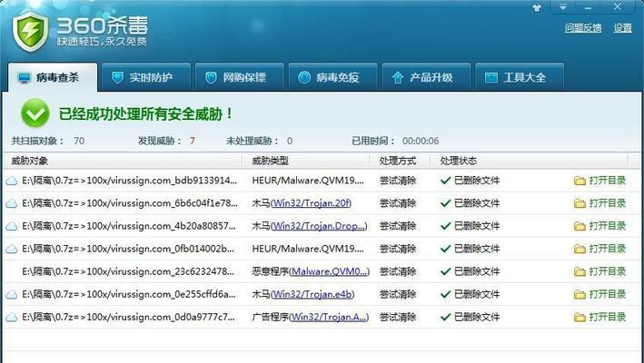This screenshot has height=363, width=644.
Task: Open Win32/Trojan.e4b threat link
Action: pyautogui.click(x=312, y=294)
